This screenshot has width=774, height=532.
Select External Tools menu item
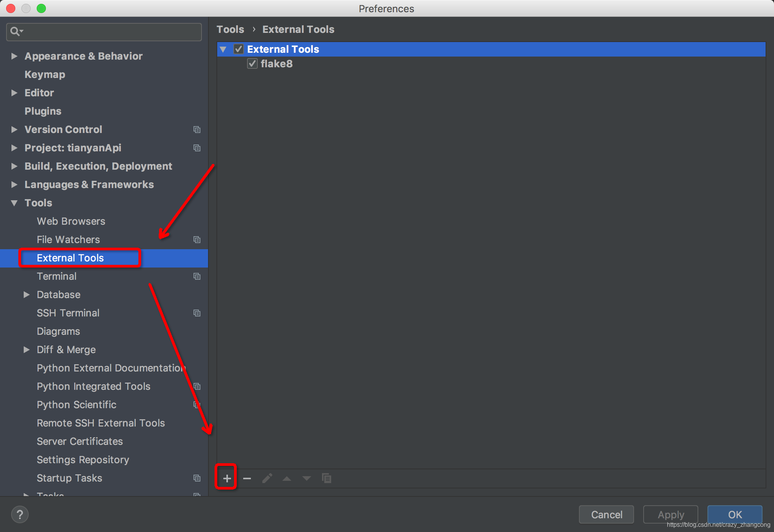click(71, 258)
